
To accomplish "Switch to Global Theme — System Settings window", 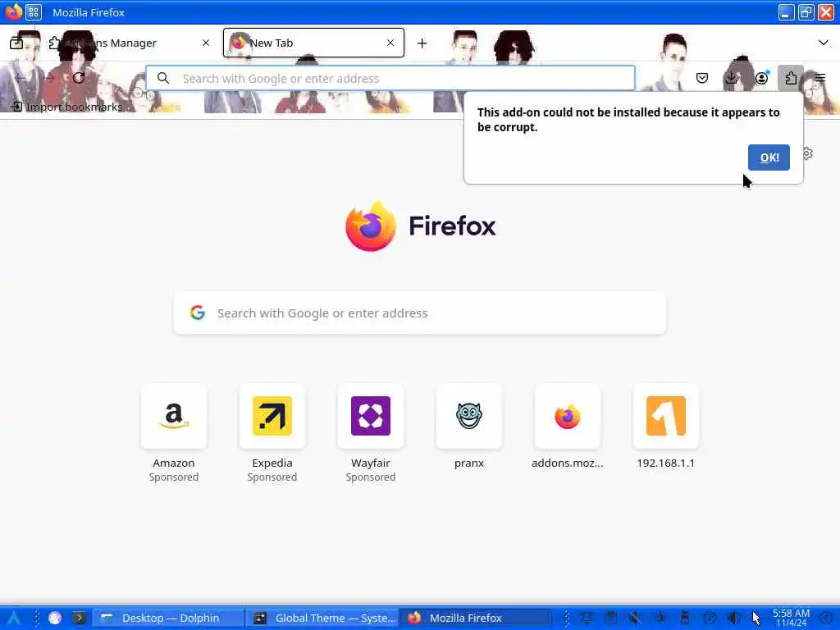I will (x=322, y=619).
